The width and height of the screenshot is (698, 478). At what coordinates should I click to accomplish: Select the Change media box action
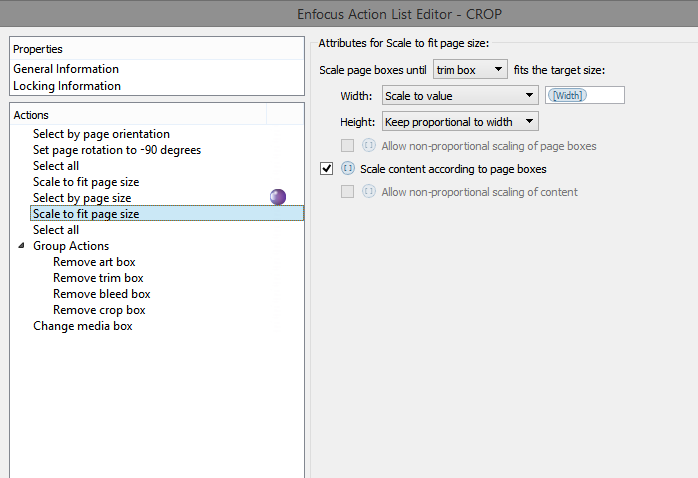(x=82, y=326)
